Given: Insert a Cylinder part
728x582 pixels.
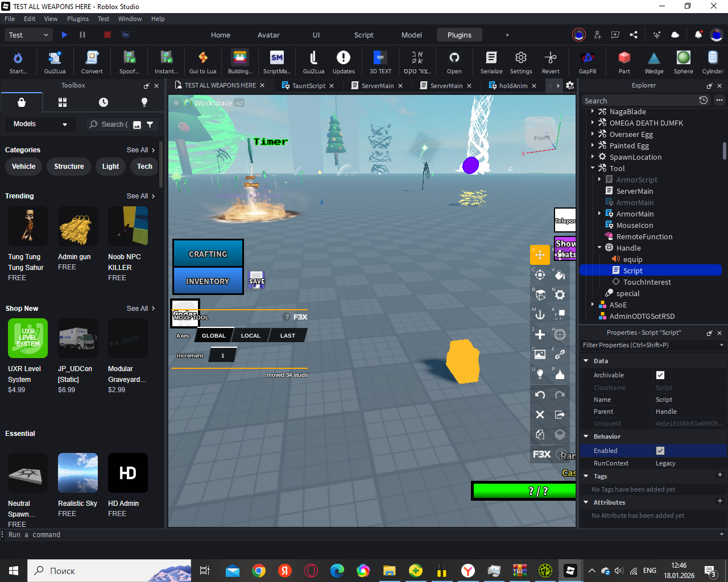Looking at the screenshot, I should (x=713, y=62).
